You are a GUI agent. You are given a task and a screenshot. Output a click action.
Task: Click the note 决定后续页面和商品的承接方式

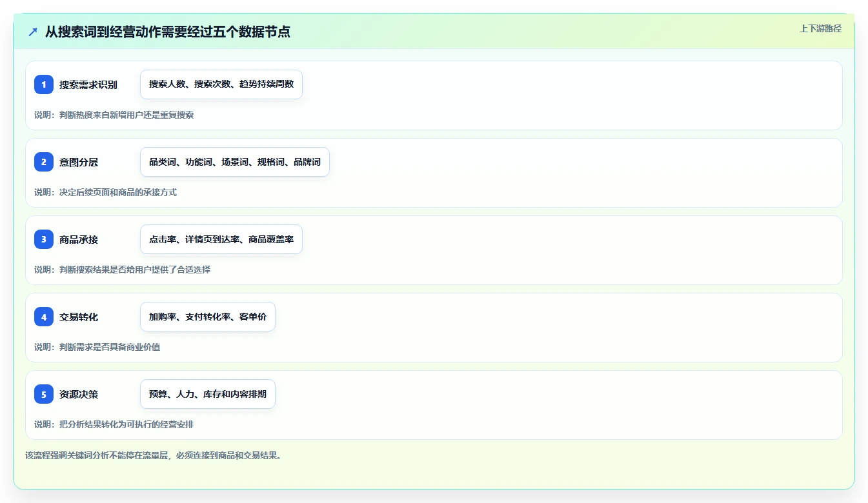(118, 192)
